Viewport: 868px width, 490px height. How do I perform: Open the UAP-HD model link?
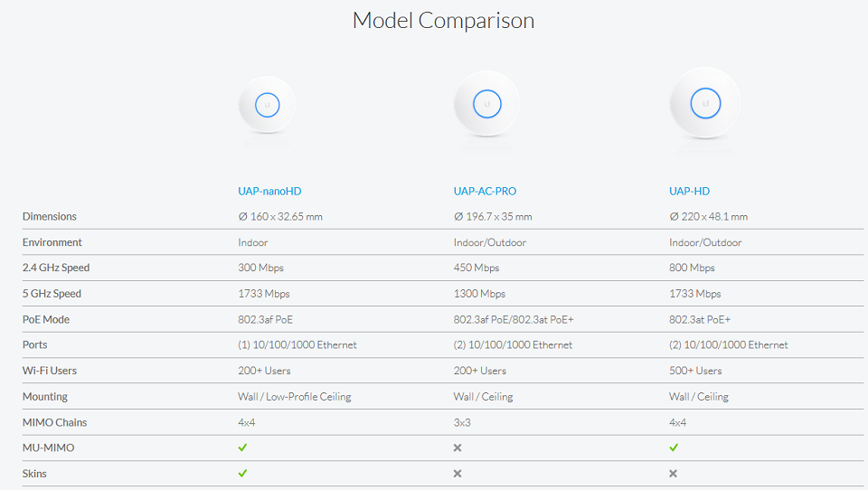pyautogui.click(x=689, y=191)
